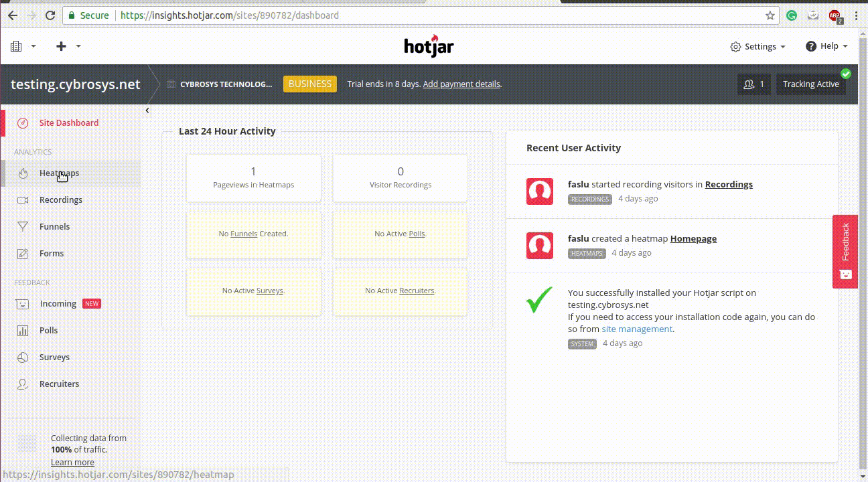Click the ANALYTICS section label
The image size is (868, 482).
point(33,152)
